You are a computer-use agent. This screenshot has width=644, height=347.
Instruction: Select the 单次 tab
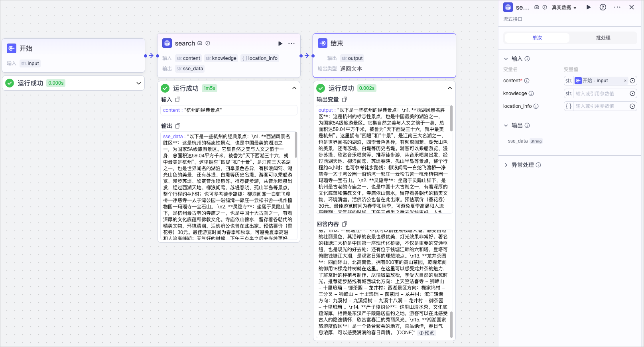click(x=537, y=38)
